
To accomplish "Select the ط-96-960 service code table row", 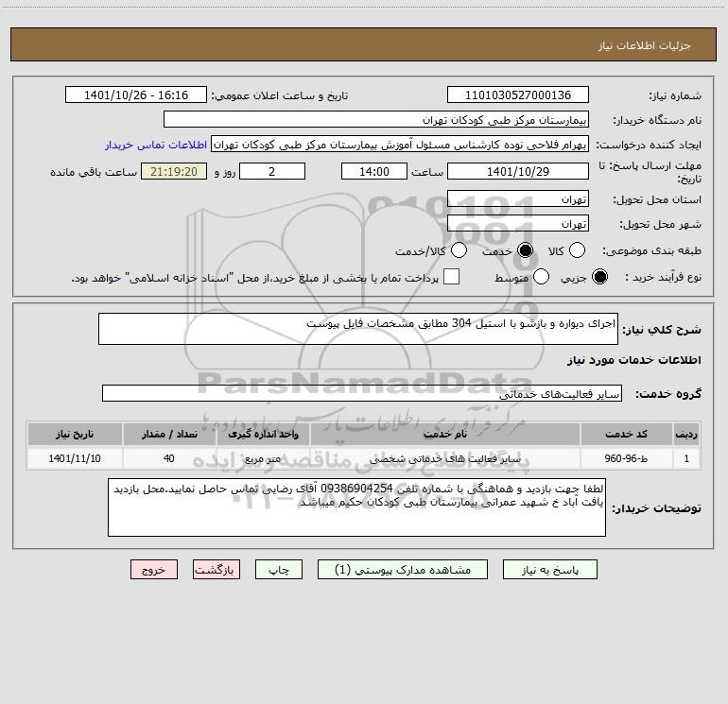I will (x=364, y=458).
